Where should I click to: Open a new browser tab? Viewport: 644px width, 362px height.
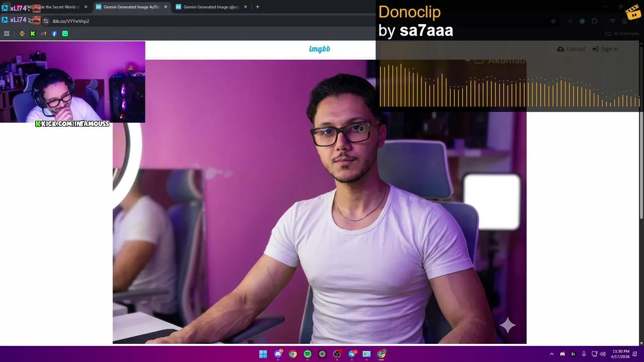pyautogui.click(x=258, y=7)
